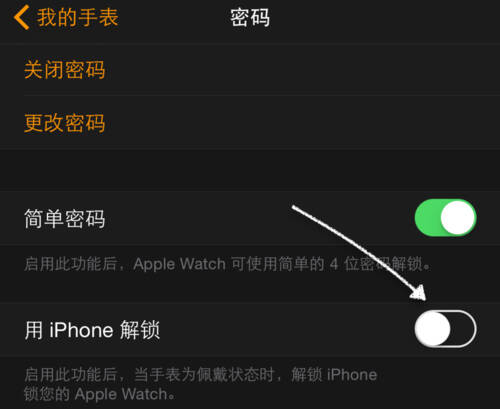Viewport: 500px width, 409px height.
Task: Click 'Apple Watch' in the 简单密码 footnote
Action: [179, 264]
